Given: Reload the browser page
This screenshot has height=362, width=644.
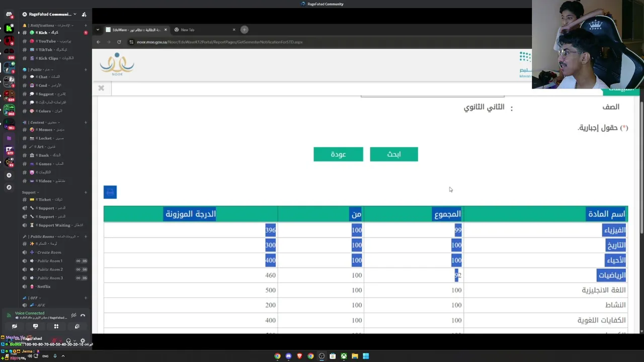Looking at the screenshot, I should 119,42.
